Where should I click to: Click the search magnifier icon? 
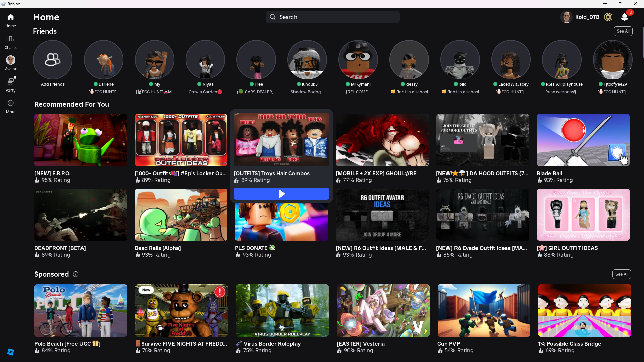point(273,17)
